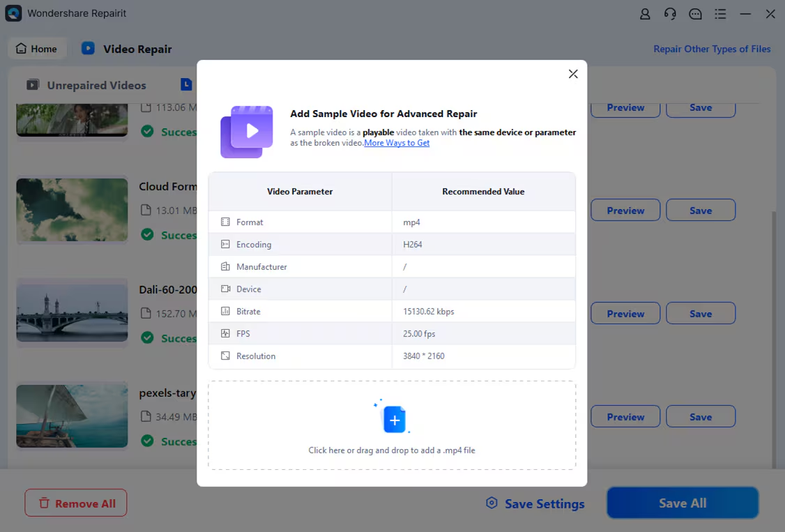This screenshot has width=785, height=532.
Task: Click the Save Settings gear icon
Action: (491, 503)
